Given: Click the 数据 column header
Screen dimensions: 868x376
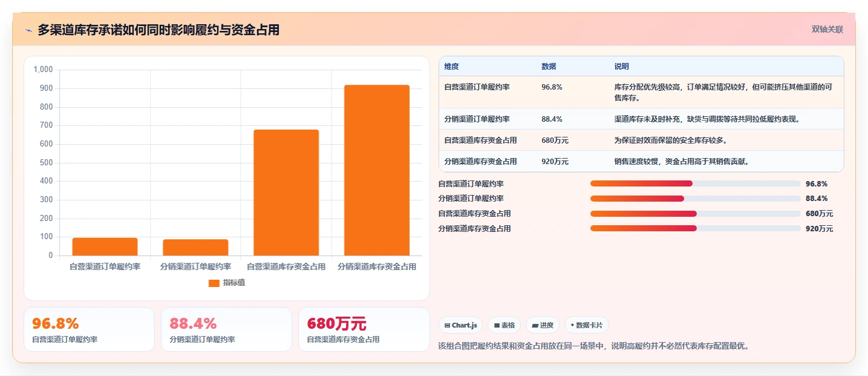Looking at the screenshot, I should [549, 67].
